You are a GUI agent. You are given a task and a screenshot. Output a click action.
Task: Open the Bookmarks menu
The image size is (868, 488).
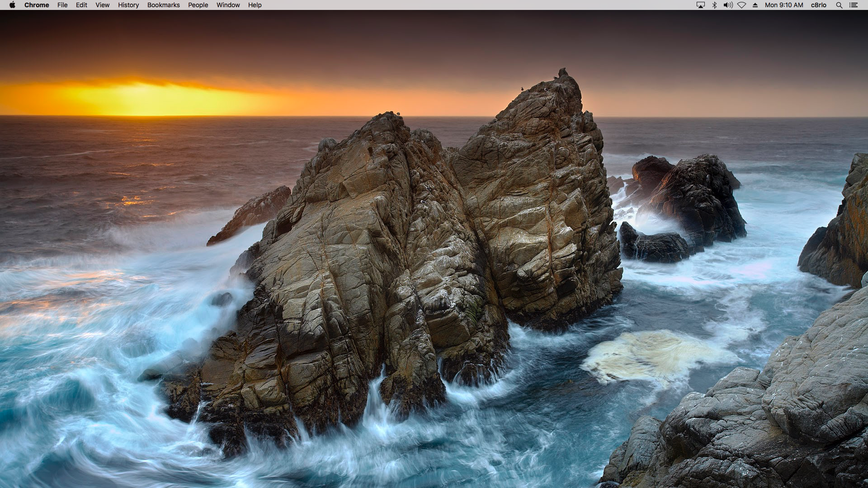(163, 5)
